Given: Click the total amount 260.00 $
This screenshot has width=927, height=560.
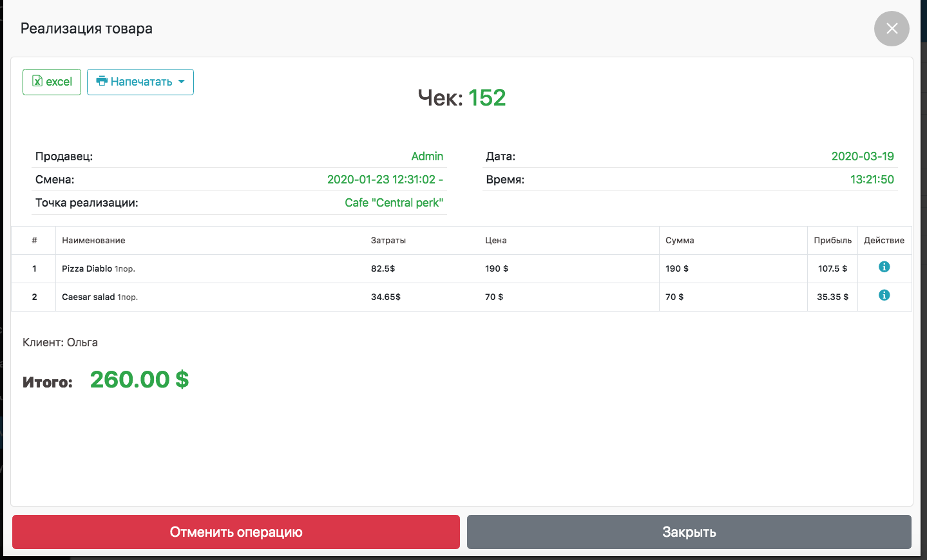Looking at the screenshot, I should (139, 380).
